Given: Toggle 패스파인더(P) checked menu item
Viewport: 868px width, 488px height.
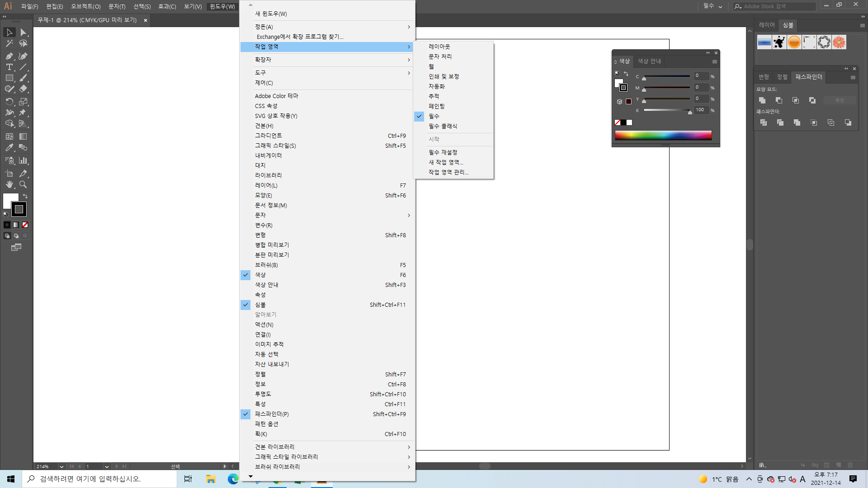Looking at the screenshot, I should click(271, 414).
